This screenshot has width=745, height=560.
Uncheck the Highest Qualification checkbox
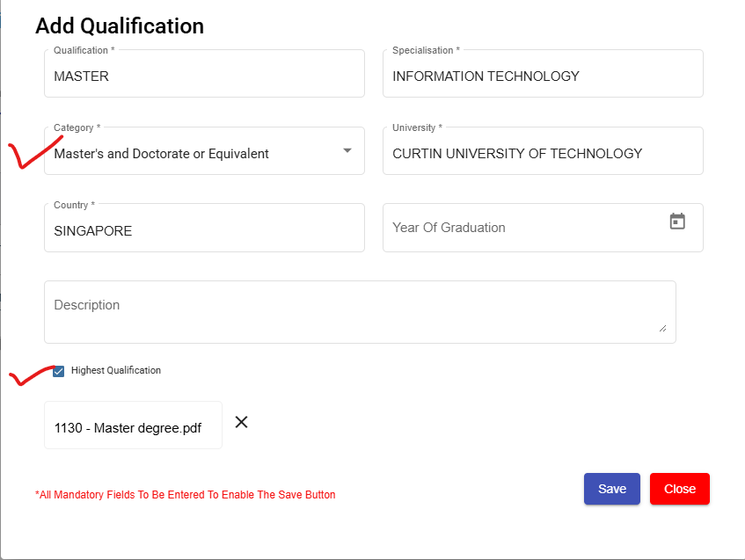click(59, 371)
